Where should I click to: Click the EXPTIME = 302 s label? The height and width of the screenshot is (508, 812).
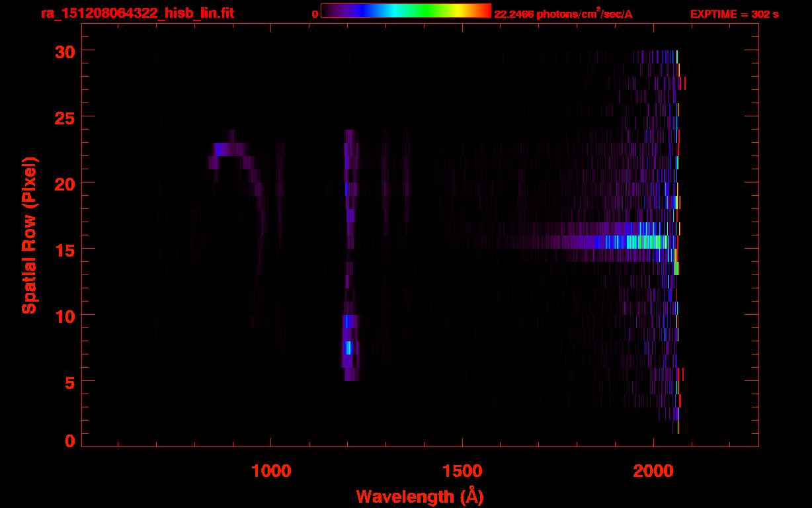click(x=734, y=14)
